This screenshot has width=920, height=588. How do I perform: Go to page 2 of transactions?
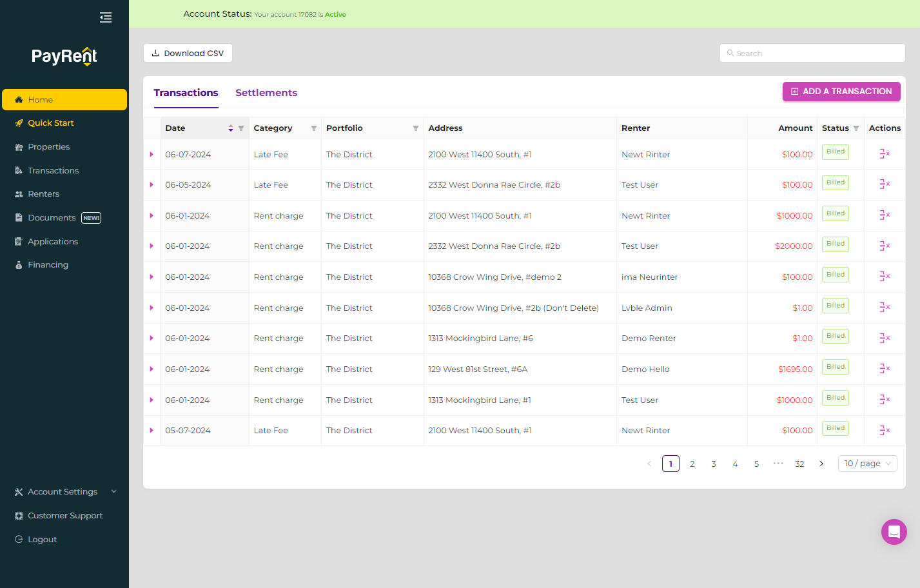[692, 464]
